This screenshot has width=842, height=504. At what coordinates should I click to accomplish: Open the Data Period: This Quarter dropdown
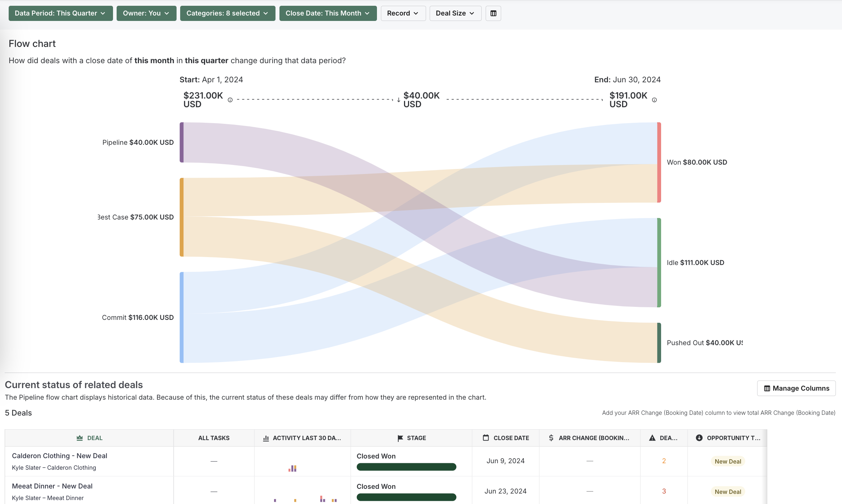[60, 13]
